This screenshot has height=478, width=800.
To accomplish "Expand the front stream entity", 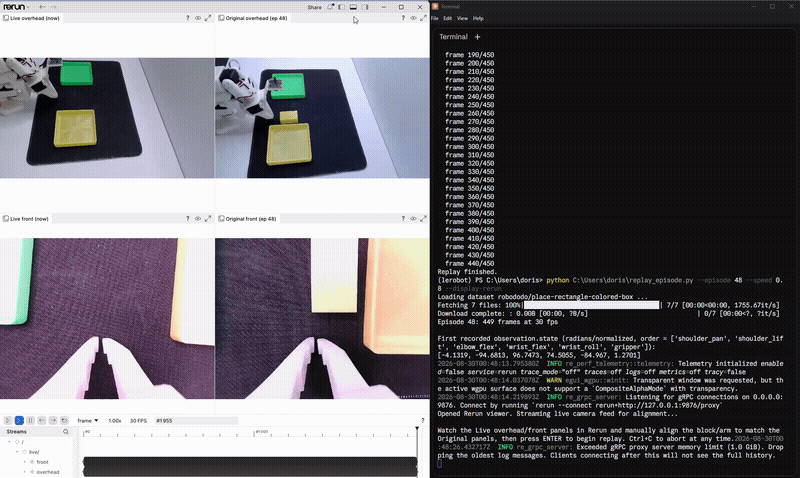I will tap(24, 462).
